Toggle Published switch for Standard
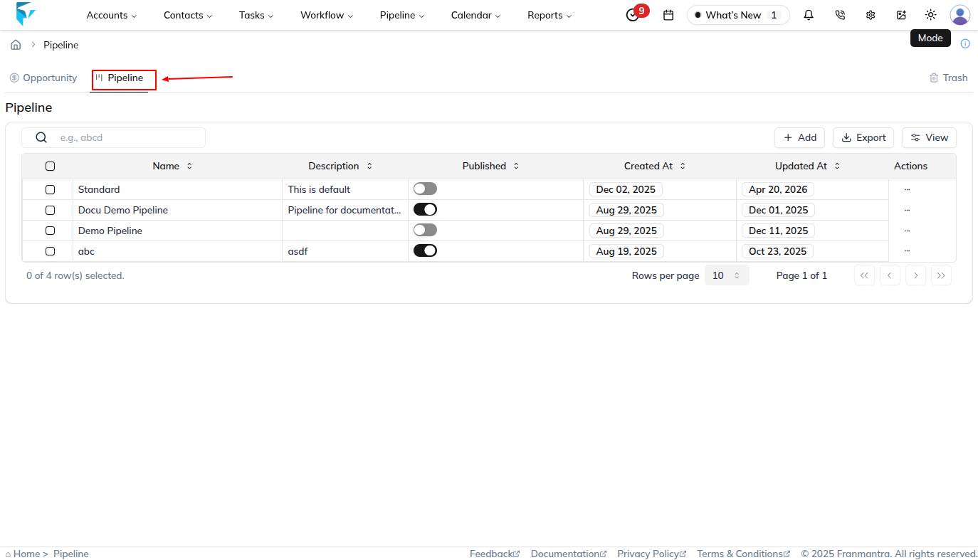 (x=425, y=189)
